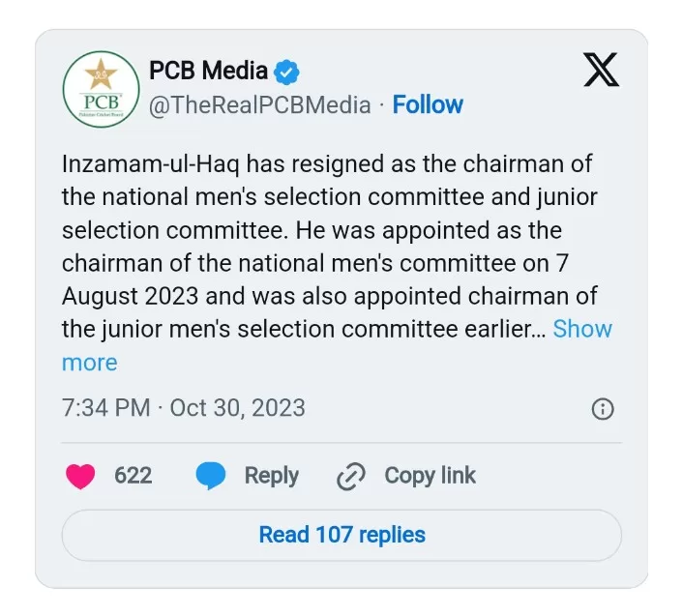This screenshot has width=683, height=616.
Task: Open Read 107 replies button
Action: 341,535
